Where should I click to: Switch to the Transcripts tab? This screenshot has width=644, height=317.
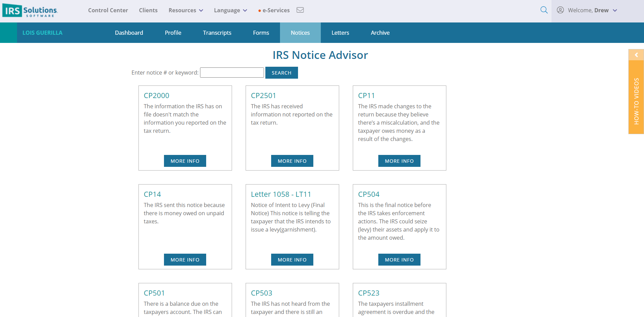(x=217, y=32)
